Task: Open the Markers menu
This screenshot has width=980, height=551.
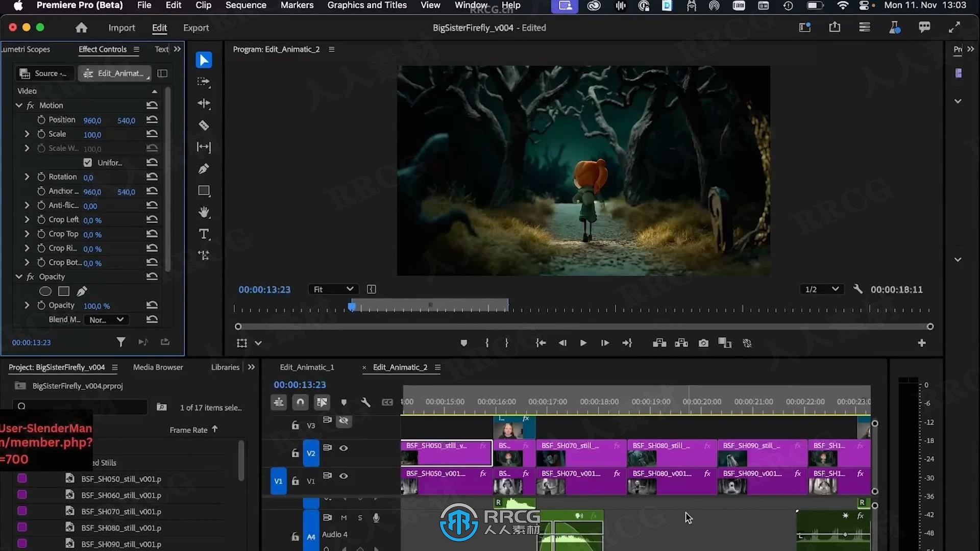Action: point(297,6)
